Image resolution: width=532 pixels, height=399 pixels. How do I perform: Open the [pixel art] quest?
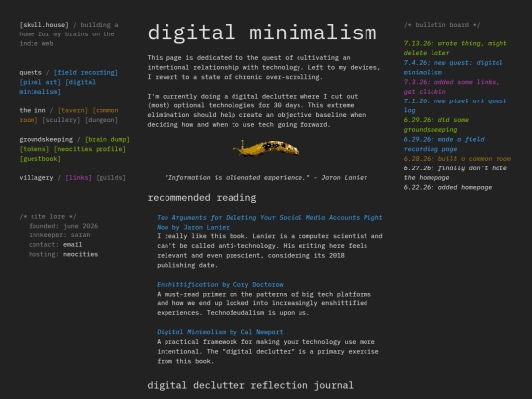[40, 82]
